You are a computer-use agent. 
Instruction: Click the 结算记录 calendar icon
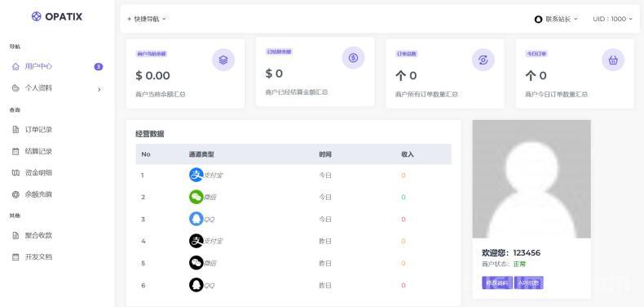click(x=15, y=151)
